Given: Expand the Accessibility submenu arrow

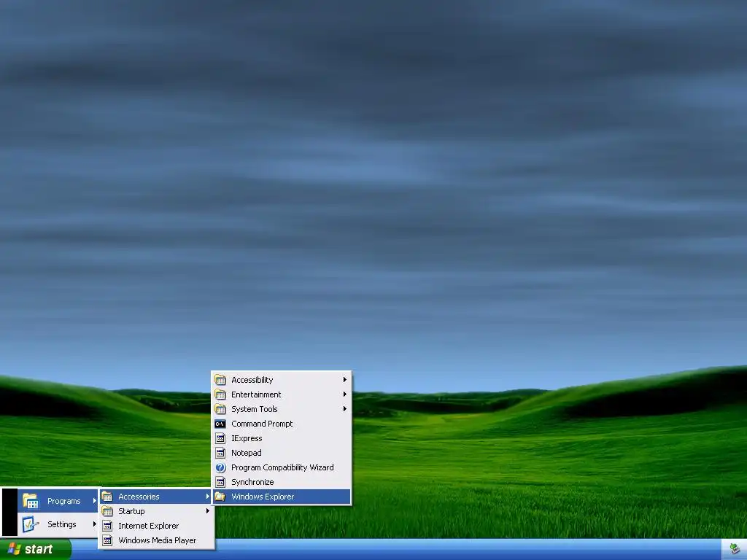Looking at the screenshot, I should tap(344, 379).
